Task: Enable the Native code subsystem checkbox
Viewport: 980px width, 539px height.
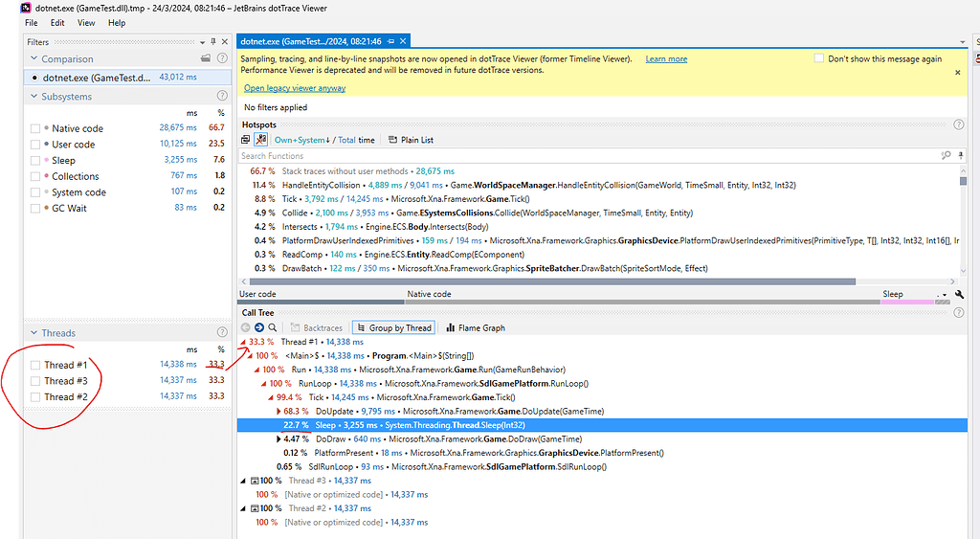Action: pos(35,128)
